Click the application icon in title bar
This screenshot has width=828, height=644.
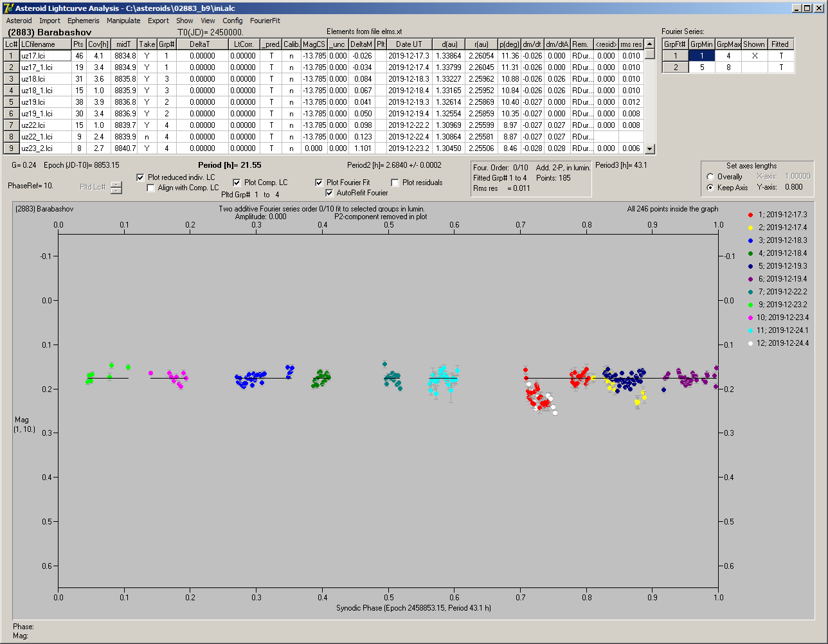[x=8, y=8]
